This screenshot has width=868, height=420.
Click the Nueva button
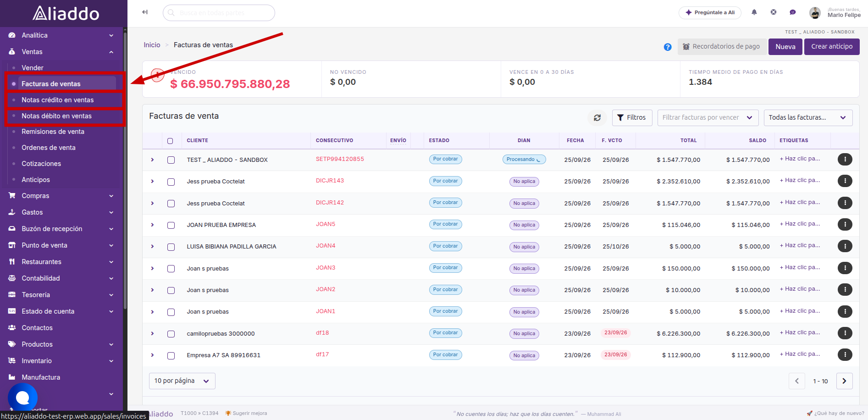click(785, 47)
